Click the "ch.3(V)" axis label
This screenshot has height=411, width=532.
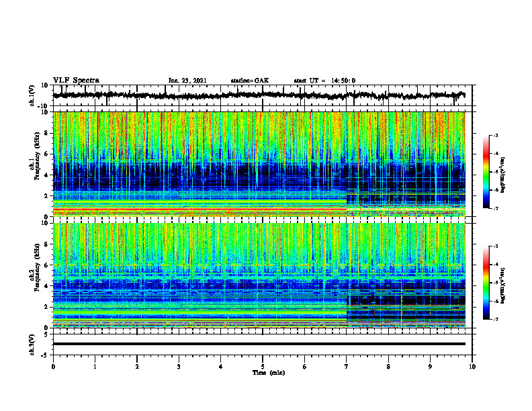pos(32,345)
